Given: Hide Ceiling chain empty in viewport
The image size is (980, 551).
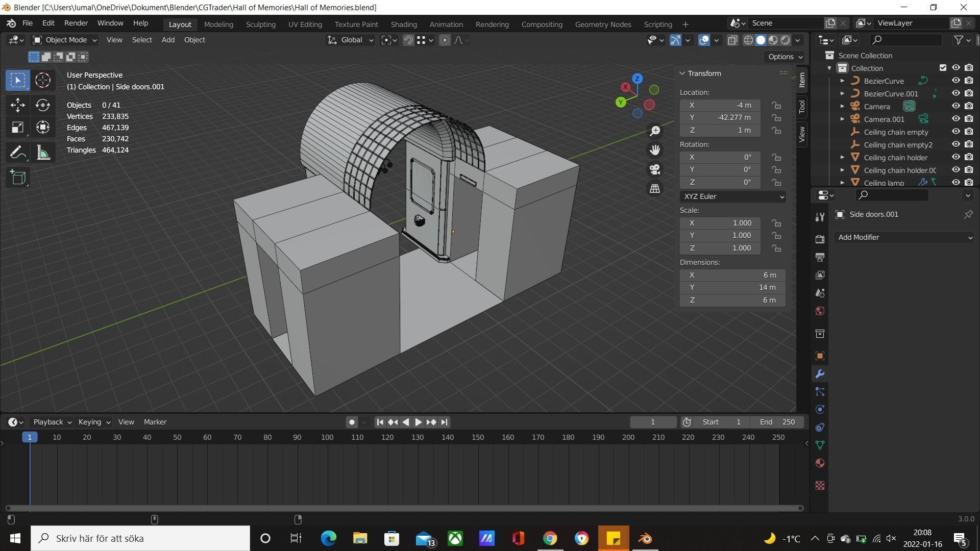Looking at the screenshot, I should coord(955,132).
